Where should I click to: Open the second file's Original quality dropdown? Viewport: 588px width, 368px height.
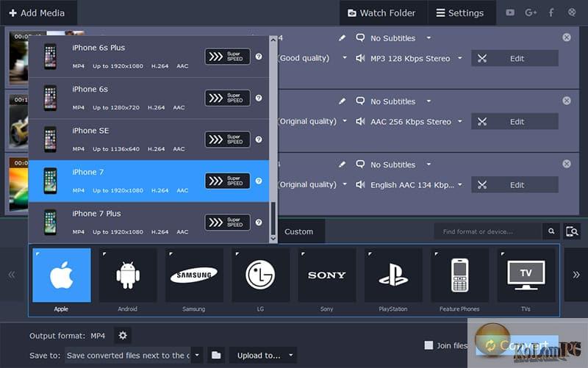click(345, 121)
